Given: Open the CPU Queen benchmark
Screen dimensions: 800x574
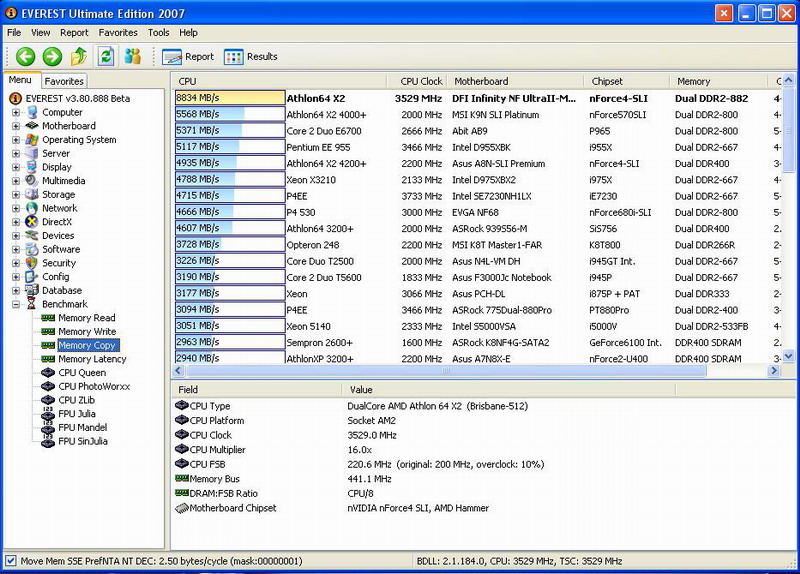Looking at the screenshot, I should tap(82, 373).
